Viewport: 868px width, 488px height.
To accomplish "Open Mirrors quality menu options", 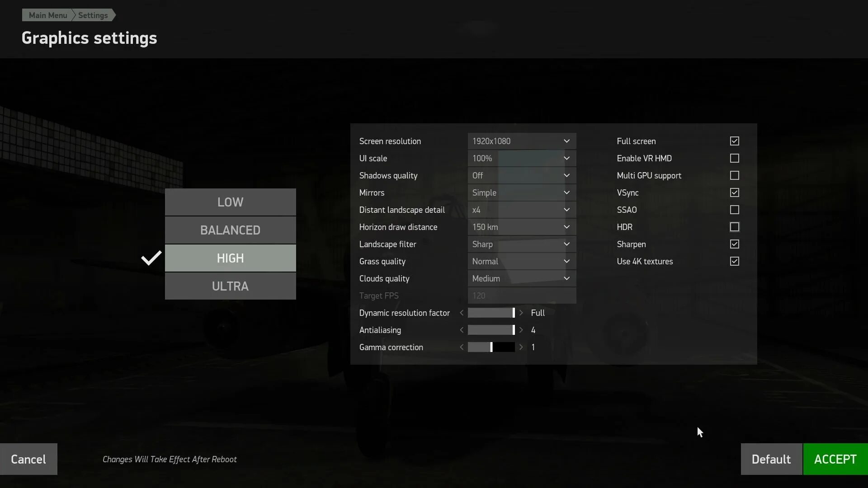I will coord(522,192).
